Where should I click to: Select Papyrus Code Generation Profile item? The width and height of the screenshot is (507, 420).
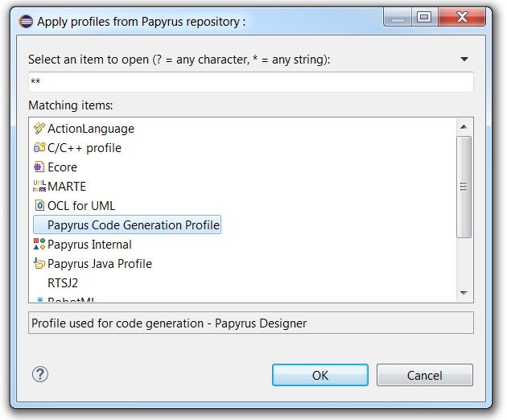pyautogui.click(x=133, y=225)
